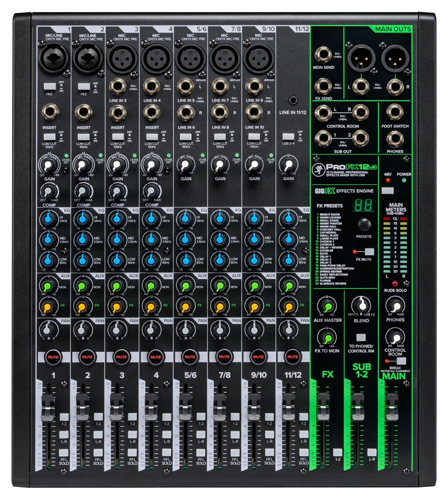This screenshot has height=500, width=448.
Task: Mute channel 11/12 with its MUTE button
Action: pyautogui.click(x=292, y=357)
